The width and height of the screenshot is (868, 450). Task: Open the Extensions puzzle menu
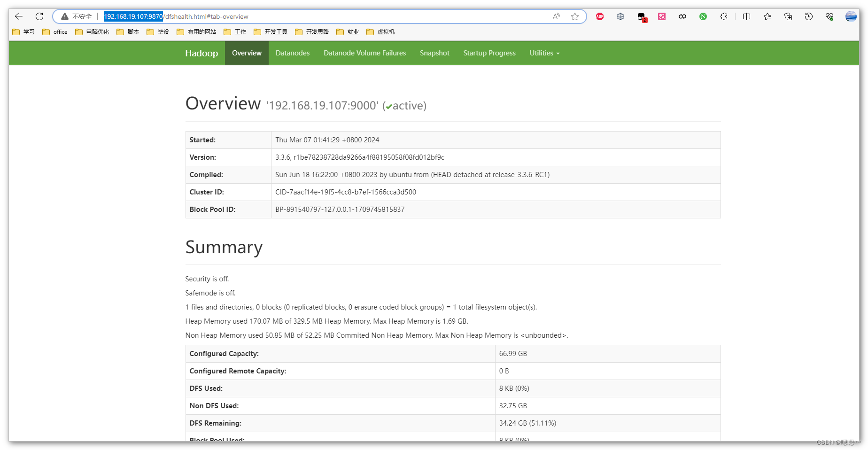click(x=724, y=16)
